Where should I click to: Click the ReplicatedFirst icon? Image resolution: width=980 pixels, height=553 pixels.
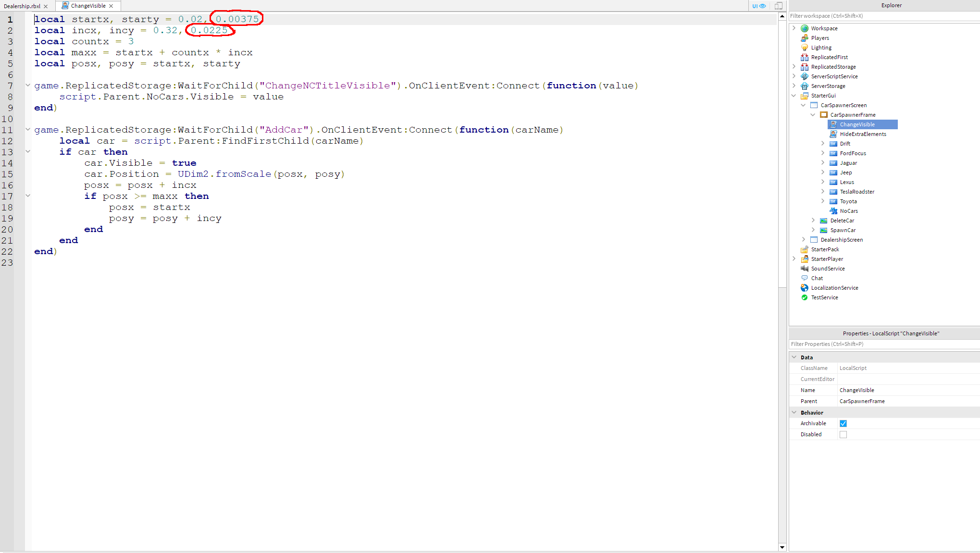(x=805, y=57)
